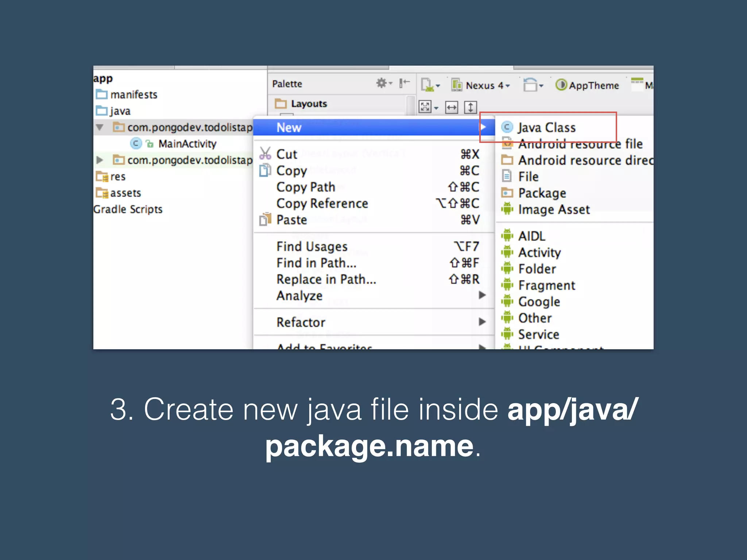This screenshot has width=747, height=560.
Task: Select assets folder in project tree
Action: [x=125, y=193]
